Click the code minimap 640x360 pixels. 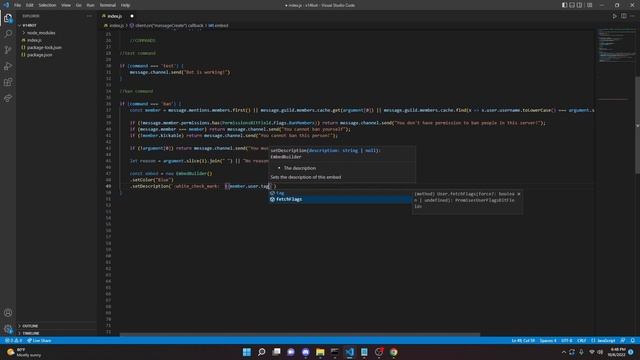(x=615, y=45)
